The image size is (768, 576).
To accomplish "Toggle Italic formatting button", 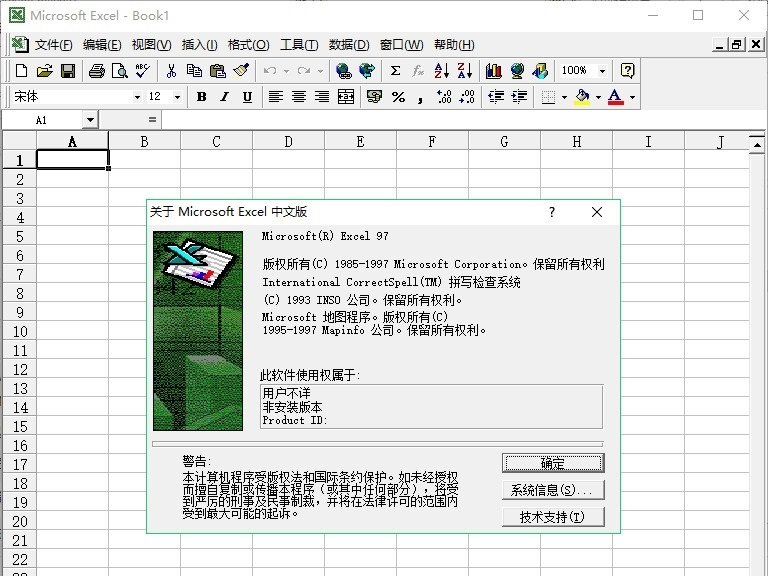I will 224,97.
